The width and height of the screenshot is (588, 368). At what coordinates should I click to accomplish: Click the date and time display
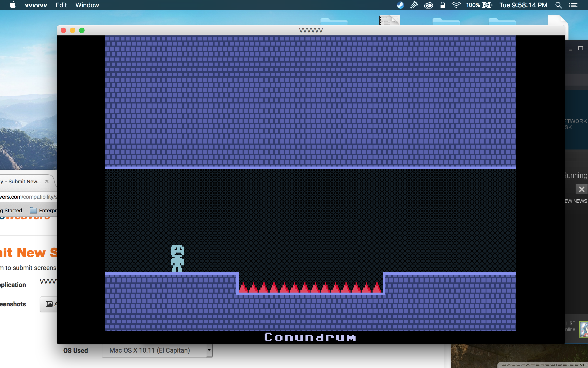[523, 5]
